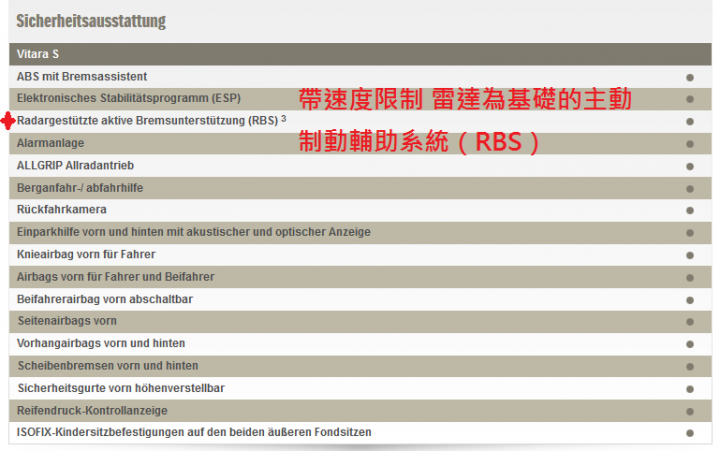720x451 pixels.
Task: Click the 'Alarmanlage' row text
Action: [51, 143]
